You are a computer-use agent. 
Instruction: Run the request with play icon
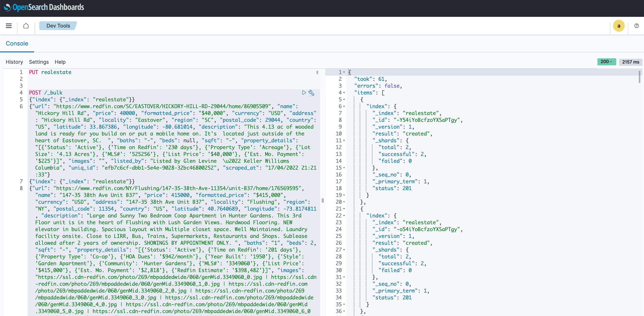pos(304,93)
